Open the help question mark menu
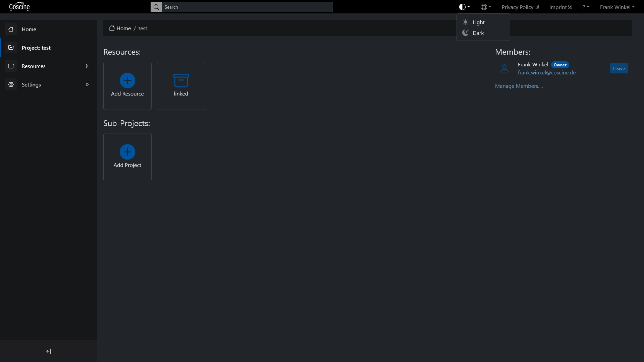The width and height of the screenshot is (644, 362). 586,7
